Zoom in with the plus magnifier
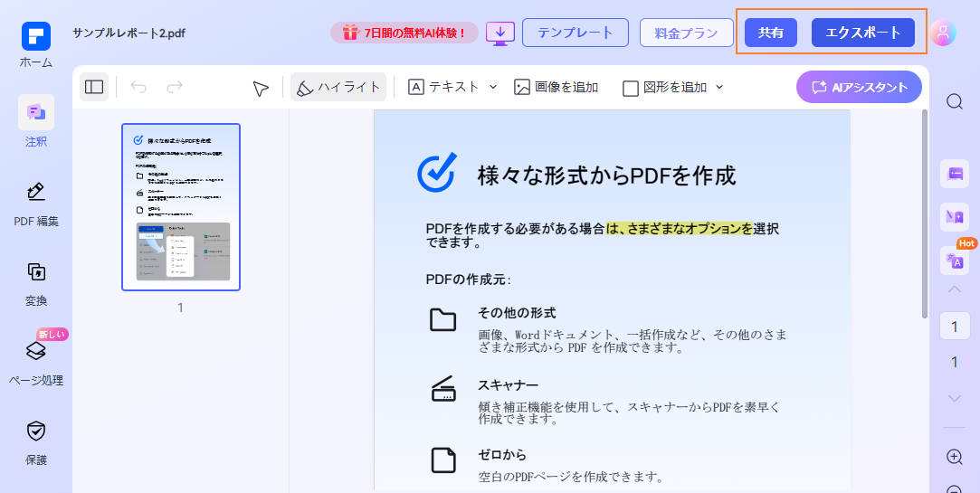The width and height of the screenshot is (980, 493). point(955,457)
